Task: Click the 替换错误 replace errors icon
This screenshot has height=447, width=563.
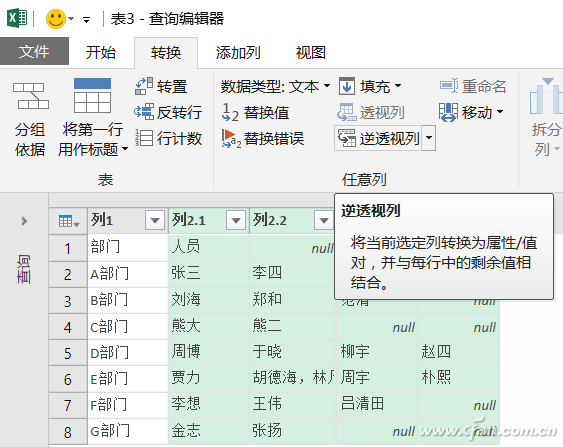Action: tap(231, 139)
